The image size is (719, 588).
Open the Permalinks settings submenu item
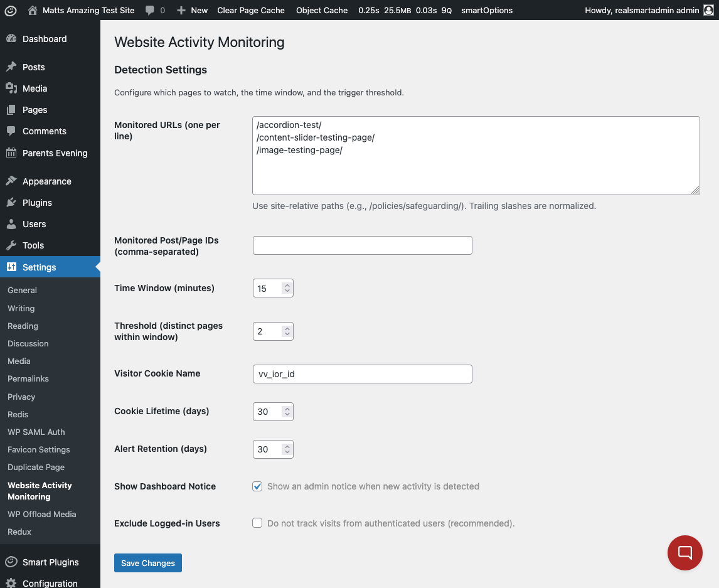tap(28, 378)
